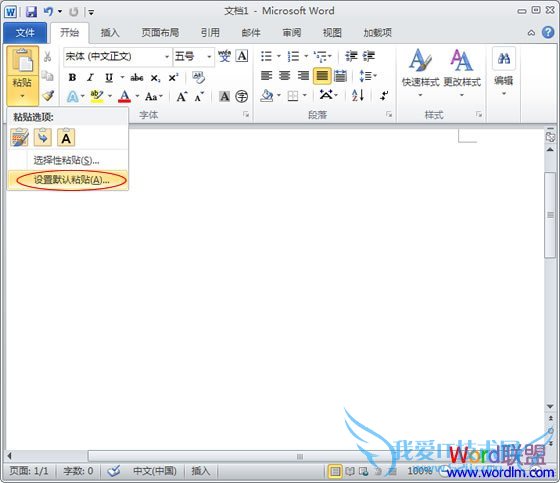Center align text

285,75
